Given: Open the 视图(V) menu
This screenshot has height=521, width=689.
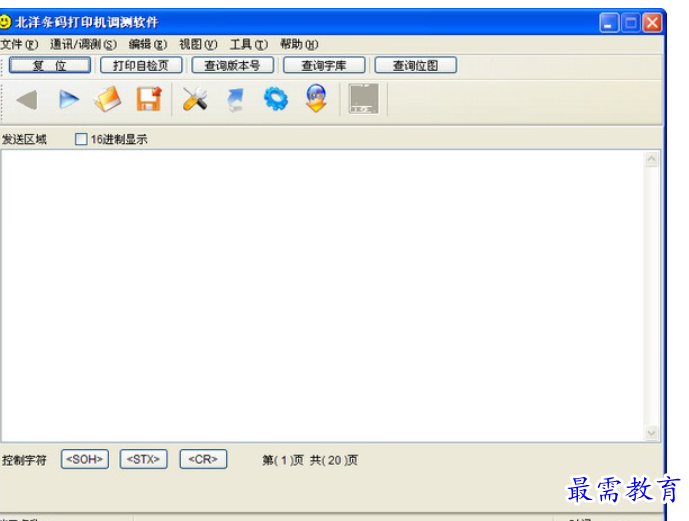Looking at the screenshot, I should click(x=198, y=44).
